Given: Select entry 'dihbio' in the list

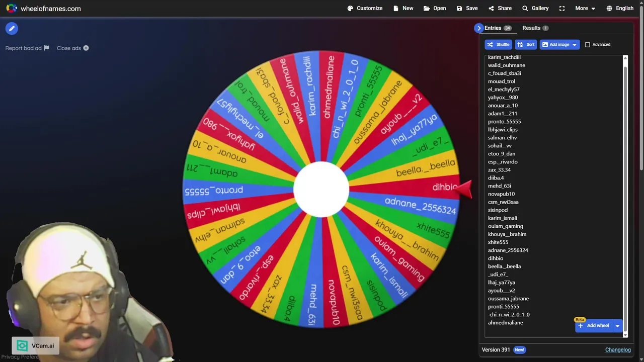Looking at the screenshot, I should pos(495,258).
